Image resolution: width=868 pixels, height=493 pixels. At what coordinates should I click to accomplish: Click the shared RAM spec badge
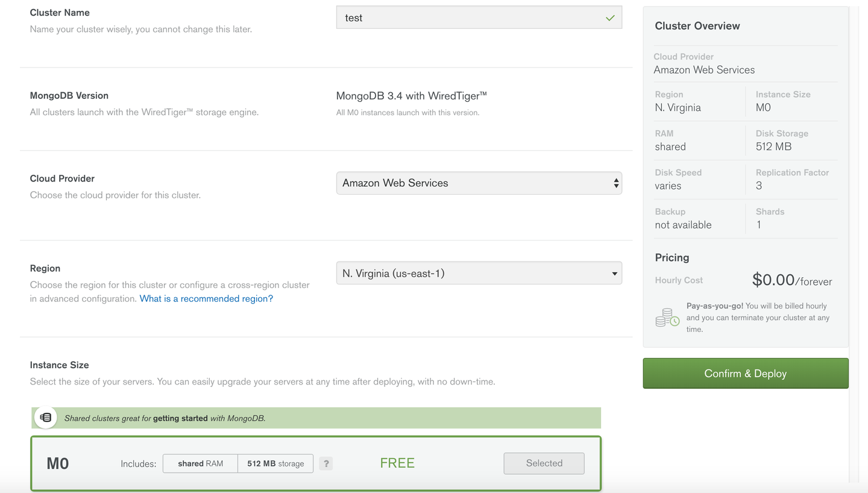pyautogui.click(x=200, y=463)
